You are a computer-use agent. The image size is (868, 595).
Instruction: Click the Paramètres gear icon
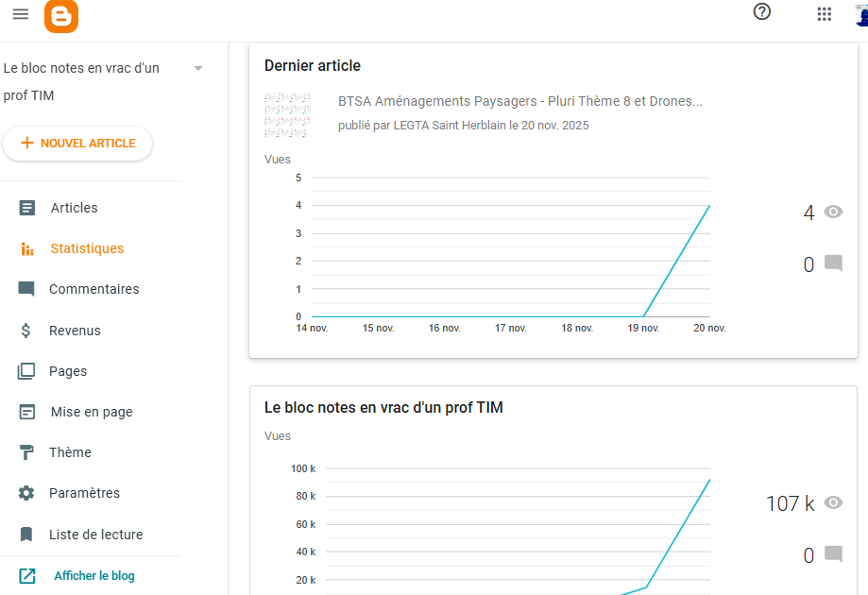[x=26, y=493]
